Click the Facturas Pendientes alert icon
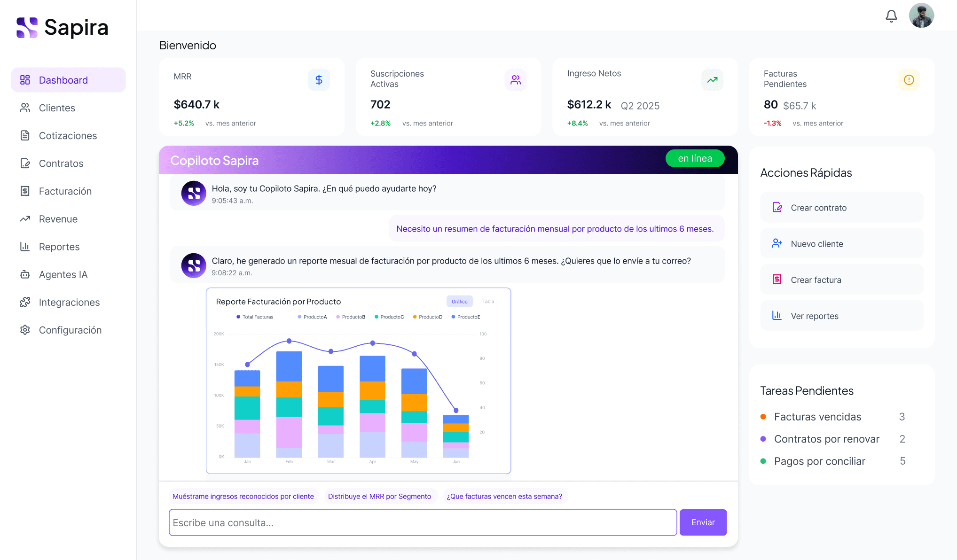This screenshot has width=957, height=560. [x=909, y=80]
